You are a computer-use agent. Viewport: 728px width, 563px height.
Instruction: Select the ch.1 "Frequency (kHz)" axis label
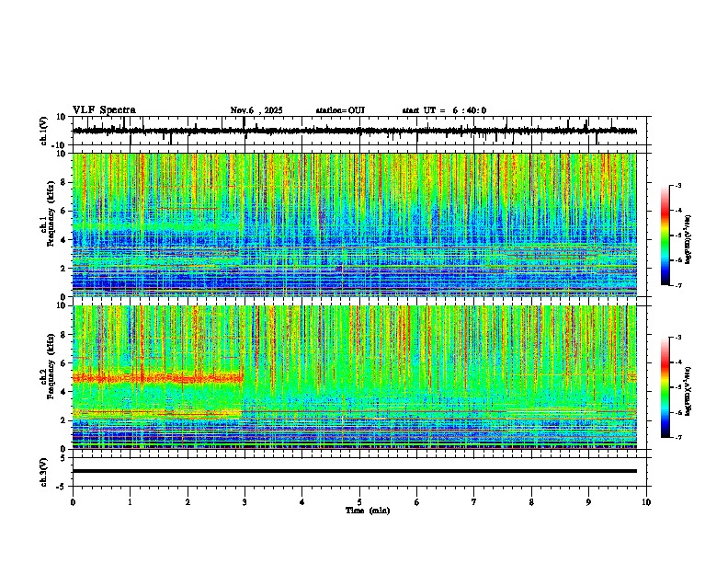coord(51,214)
